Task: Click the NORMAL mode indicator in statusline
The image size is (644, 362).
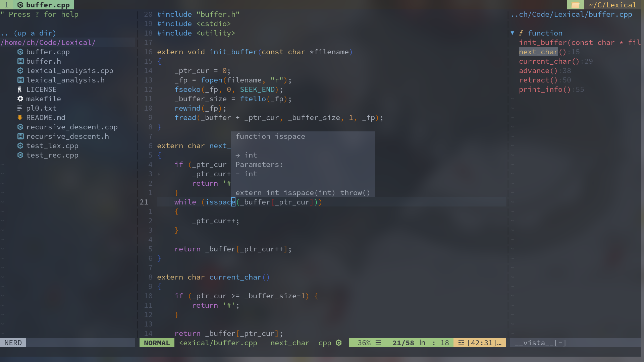Action: pyautogui.click(x=157, y=343)
